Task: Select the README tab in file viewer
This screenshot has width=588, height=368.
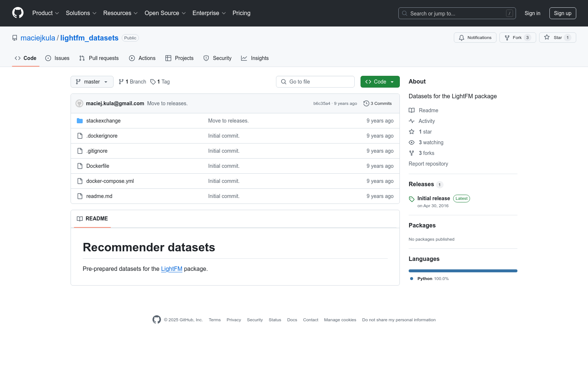Action: point(92,219)
